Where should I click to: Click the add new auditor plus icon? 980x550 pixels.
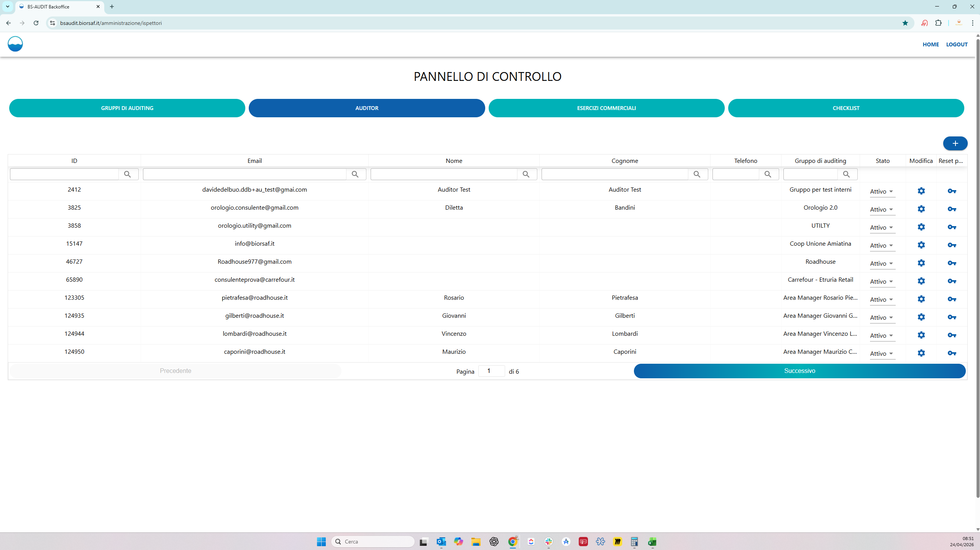(955, 143)
